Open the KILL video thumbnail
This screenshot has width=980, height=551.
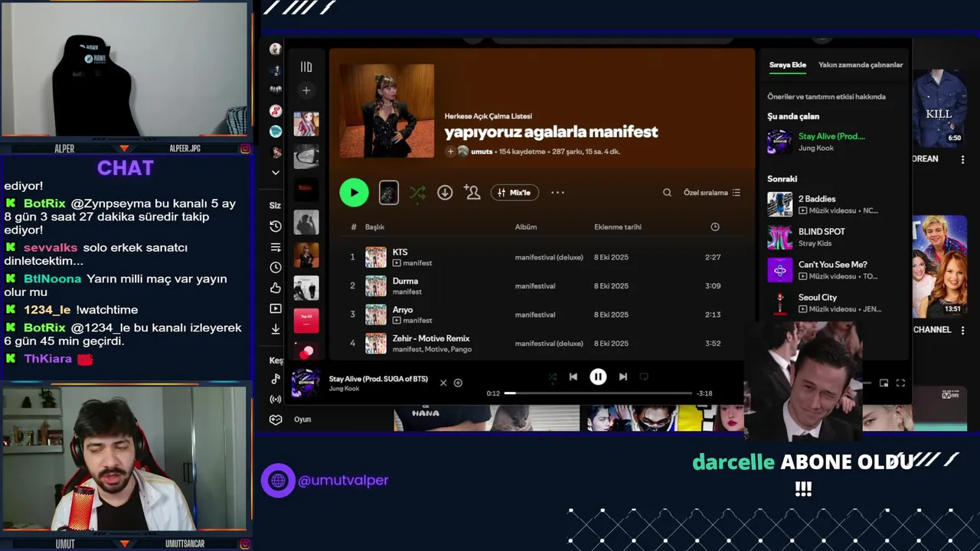(x=939, y=108)
